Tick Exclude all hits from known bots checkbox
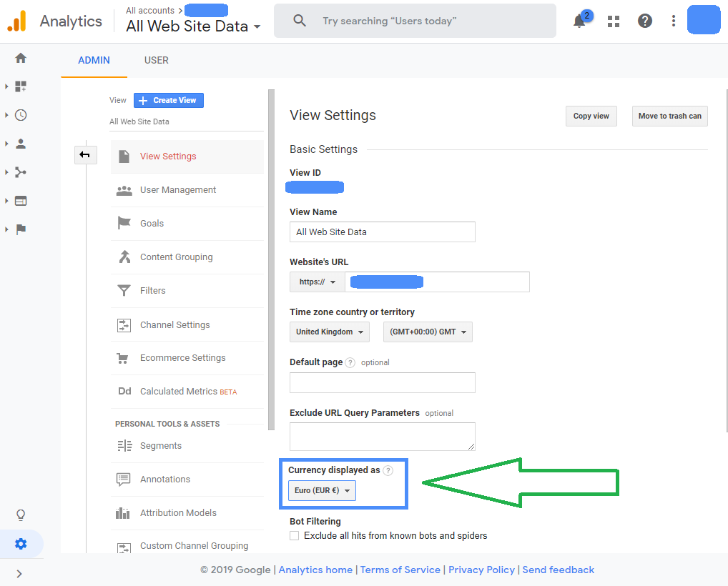The height and width of the screenshot is (586, 728). pyautogui.click(x=295, y=535)
